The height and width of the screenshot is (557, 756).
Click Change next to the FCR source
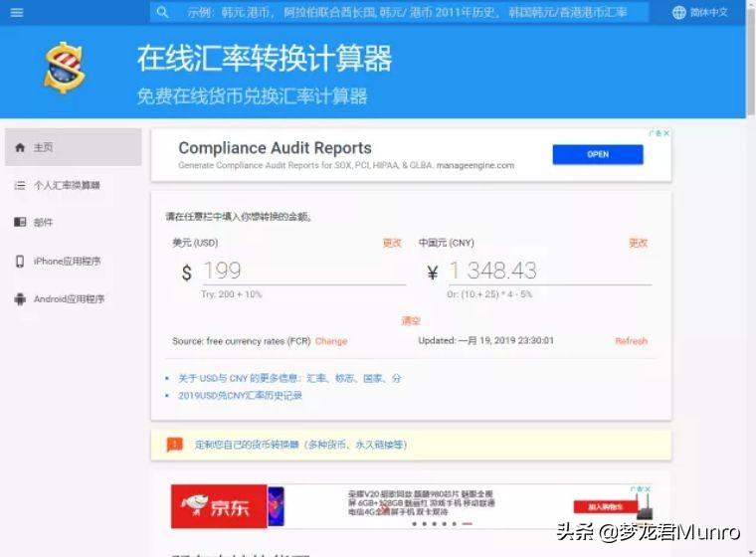[331, 341]
